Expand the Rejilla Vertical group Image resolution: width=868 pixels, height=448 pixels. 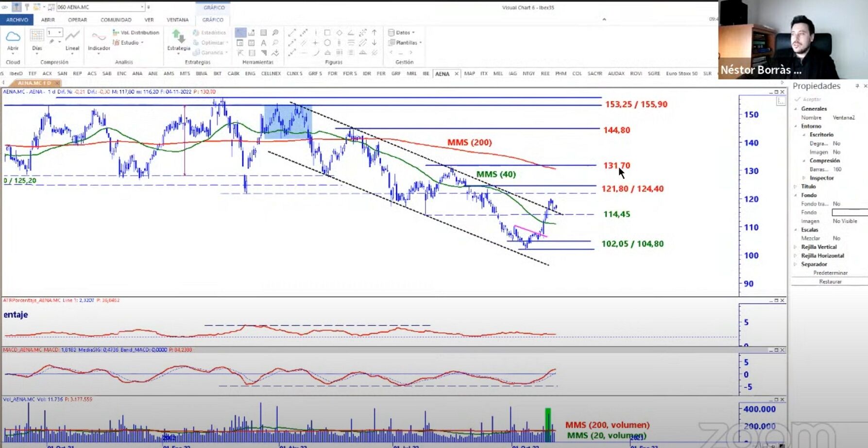[x=796, y=247]
